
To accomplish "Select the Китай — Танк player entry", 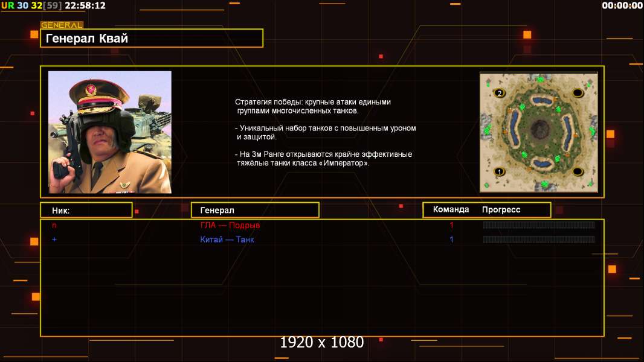I will click(227, 240).
